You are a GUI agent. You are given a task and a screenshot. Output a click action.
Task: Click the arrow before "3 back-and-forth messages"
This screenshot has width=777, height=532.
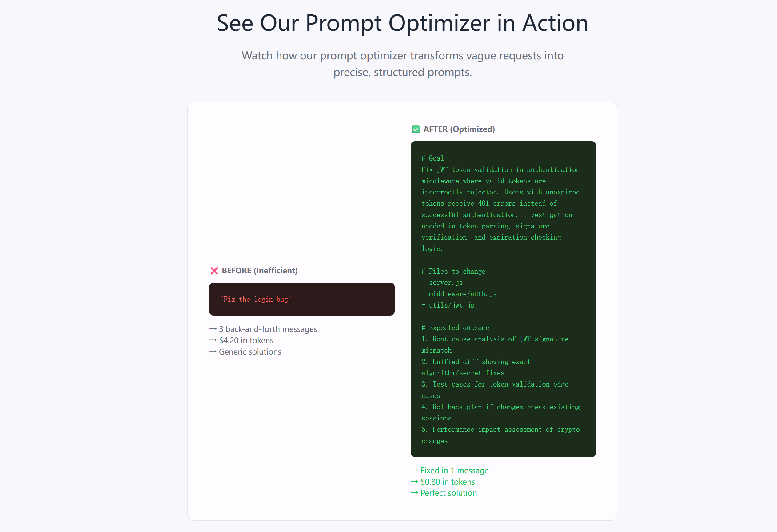pyautogui.click(x=213, y=329)
